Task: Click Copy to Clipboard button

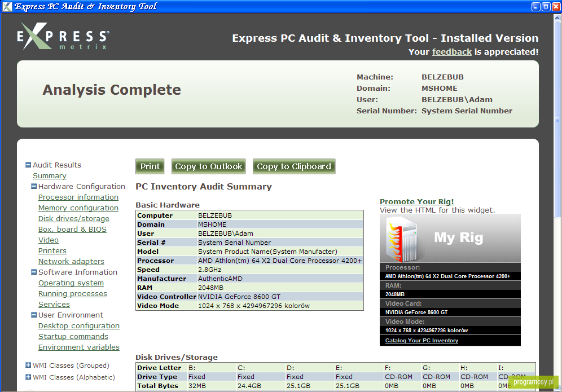Action: pos(294,166)
